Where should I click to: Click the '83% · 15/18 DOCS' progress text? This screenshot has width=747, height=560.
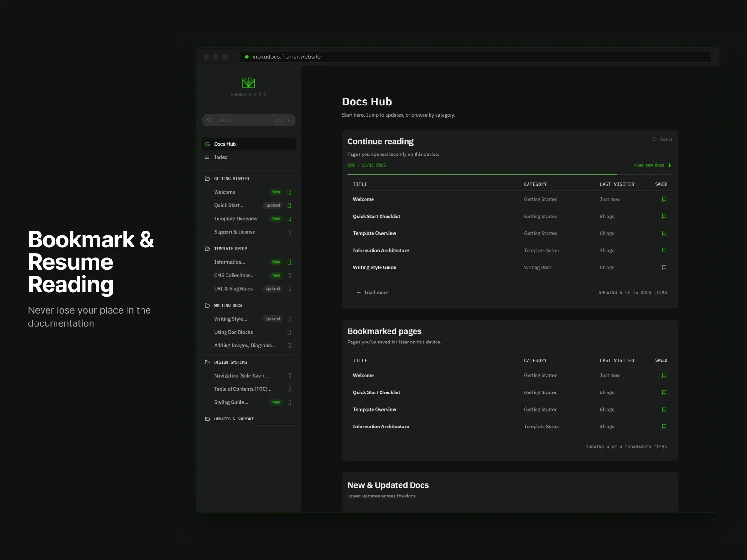click(x=366, y=165)
